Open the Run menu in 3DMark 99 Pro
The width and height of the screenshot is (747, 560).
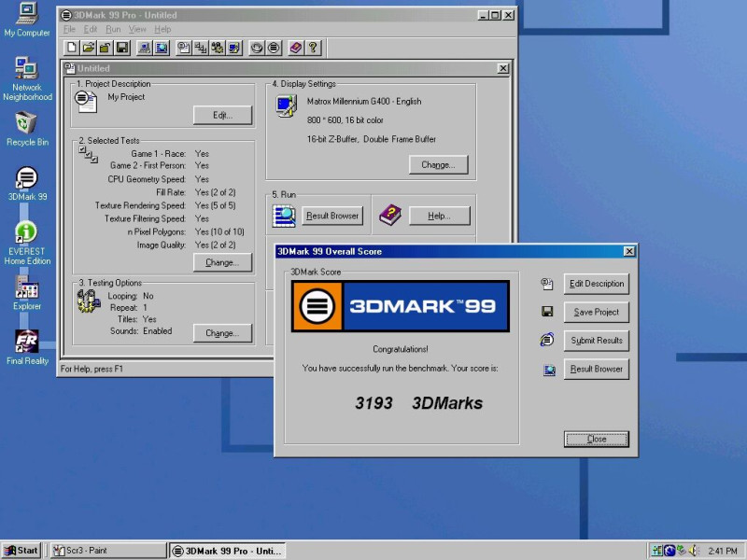(113, 29)
